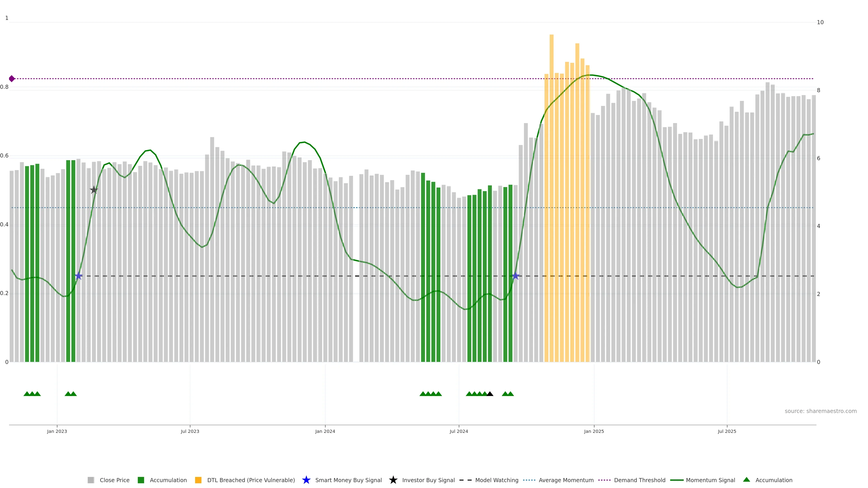Hide the Model Watching series via legend

pos(496,480)
